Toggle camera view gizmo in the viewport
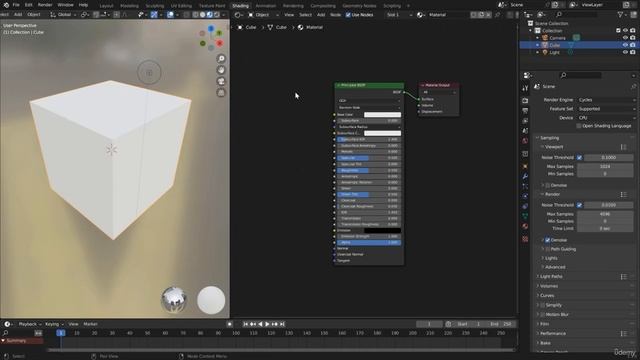Screen dimensions: 640x360 pyautogui.click(x=221, y=81)
